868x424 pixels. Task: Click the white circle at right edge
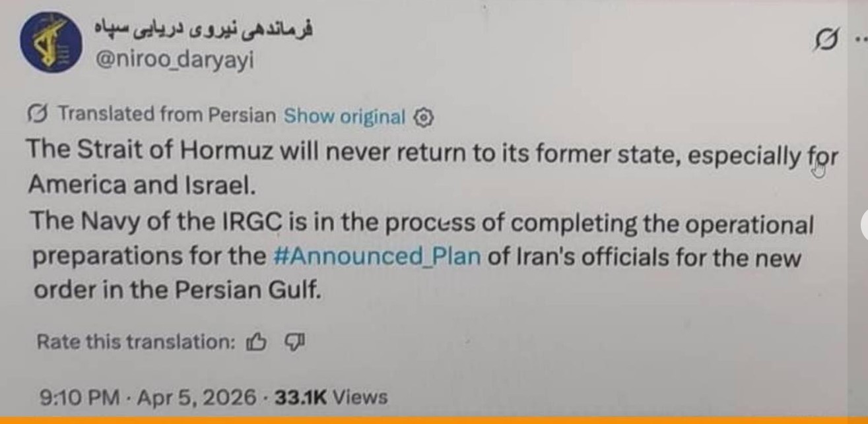(x=865, y=226)
